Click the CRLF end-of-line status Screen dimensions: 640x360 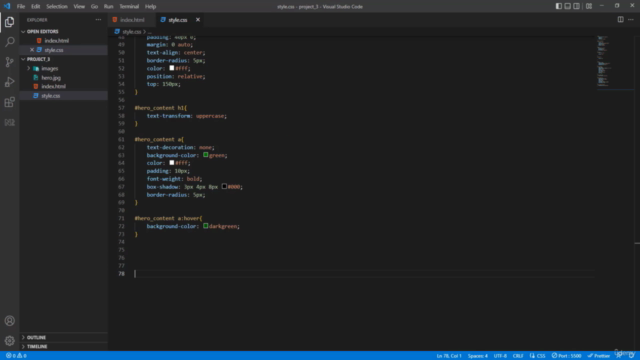point(518,356)
